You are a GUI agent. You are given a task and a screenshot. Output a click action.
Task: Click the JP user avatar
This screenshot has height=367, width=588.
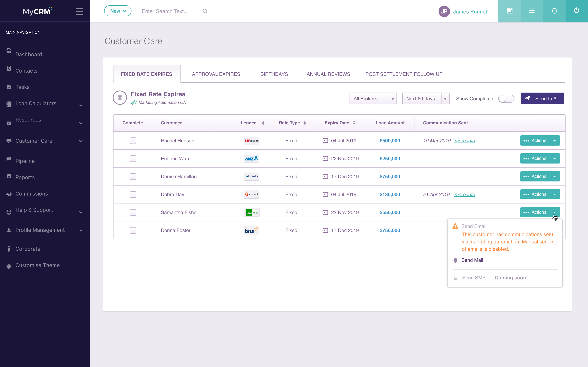444,11
